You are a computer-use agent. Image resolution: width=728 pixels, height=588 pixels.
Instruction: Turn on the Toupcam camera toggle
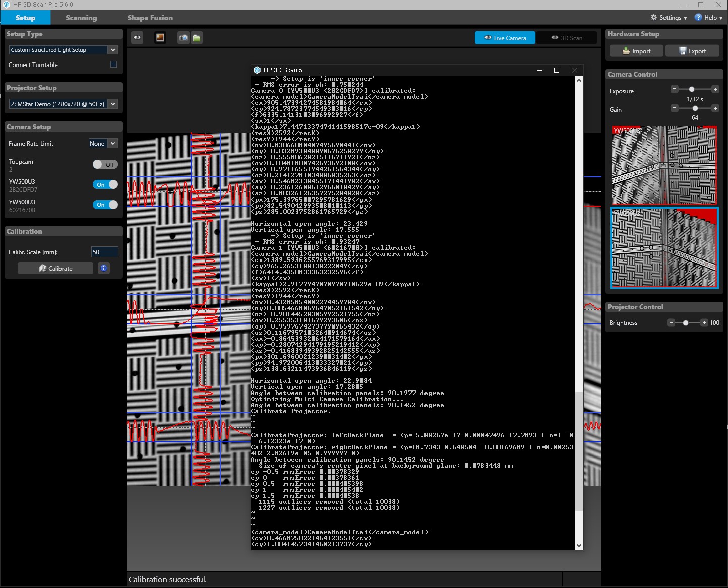tap(105, 164)
